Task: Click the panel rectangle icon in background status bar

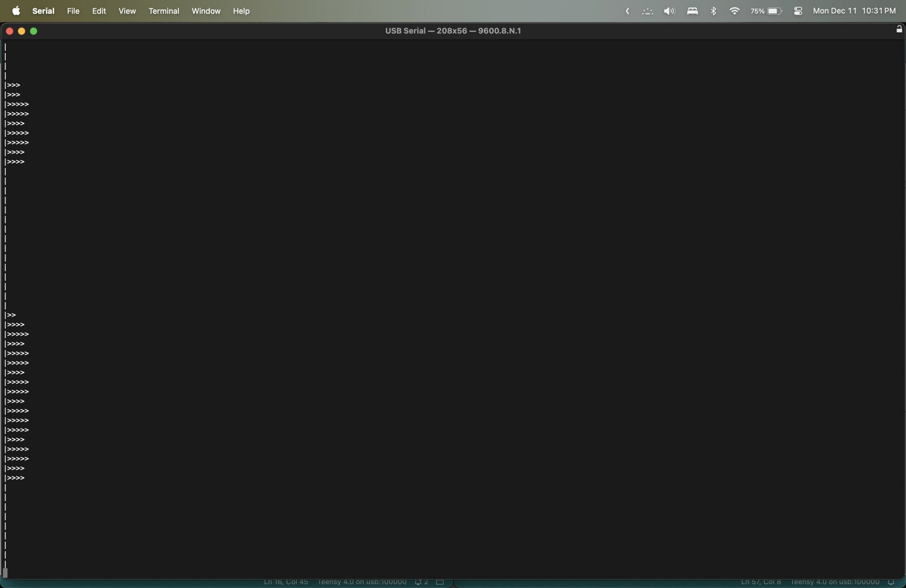Action: [x=440, y=582]
